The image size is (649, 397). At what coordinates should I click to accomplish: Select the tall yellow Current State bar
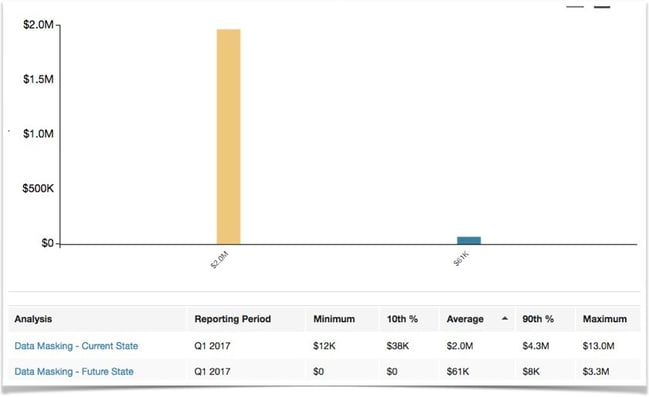click(228, 137)
